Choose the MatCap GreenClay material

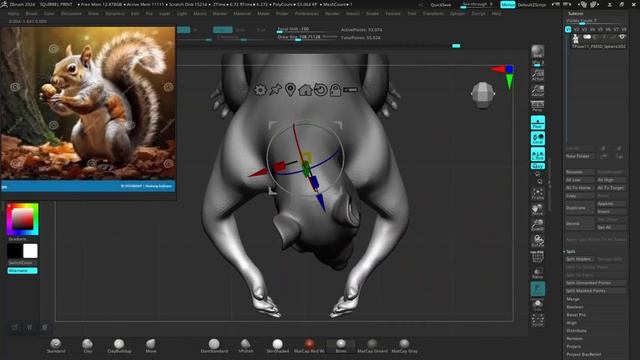tap(372, 345)
